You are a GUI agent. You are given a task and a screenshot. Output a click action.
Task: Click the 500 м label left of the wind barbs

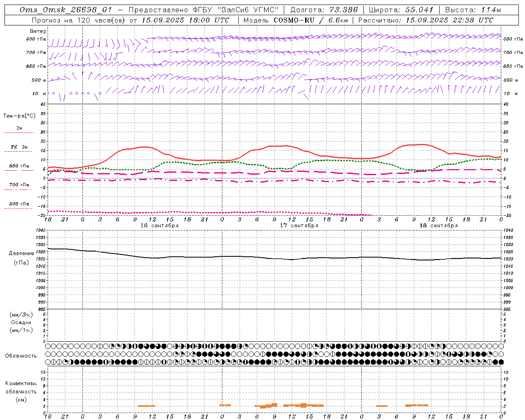[39, 80]
